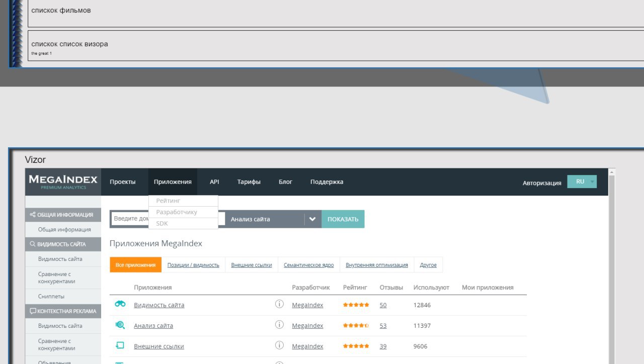644x364 pixels.
Task: Open the Блог menu item
Action: [285, 182]
